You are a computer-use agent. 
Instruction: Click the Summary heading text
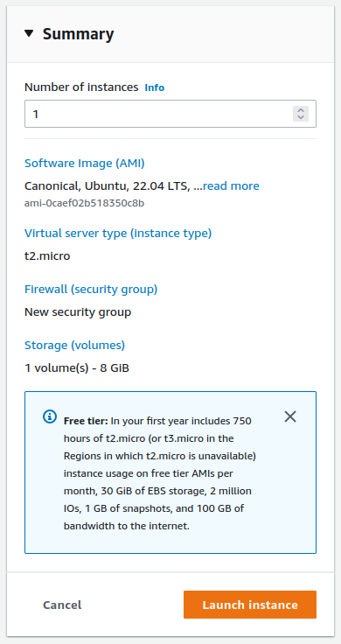pyautogui.click(x=79, y=34)
